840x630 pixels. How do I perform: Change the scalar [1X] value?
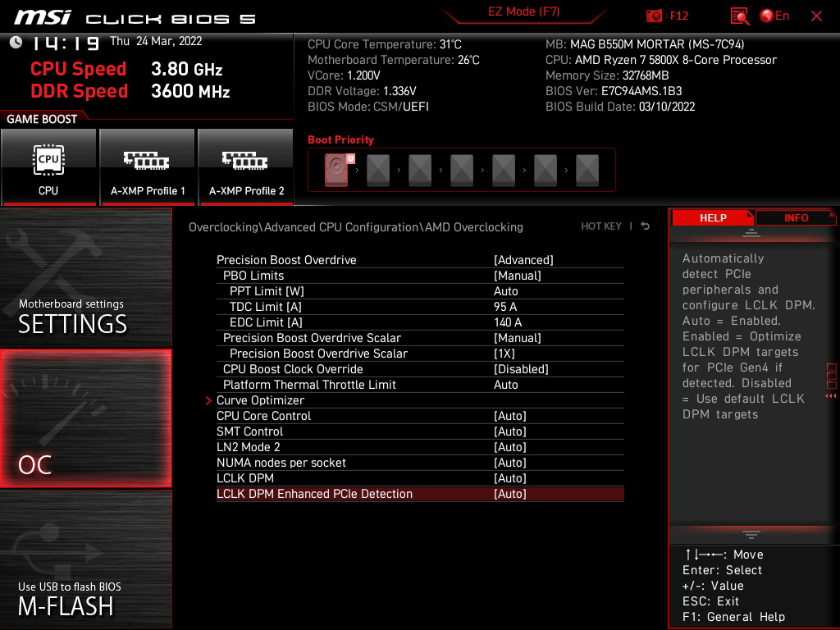click(x=504, y=353)
